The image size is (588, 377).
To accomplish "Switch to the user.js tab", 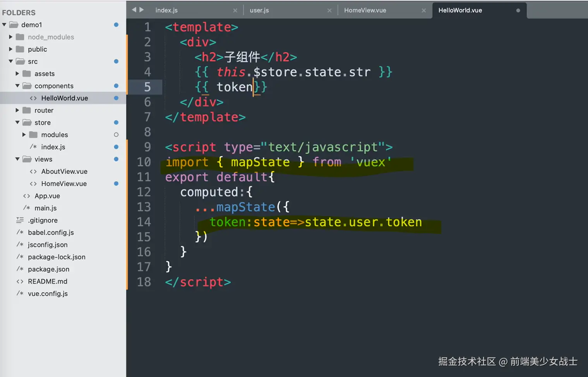I will [259, 10].
